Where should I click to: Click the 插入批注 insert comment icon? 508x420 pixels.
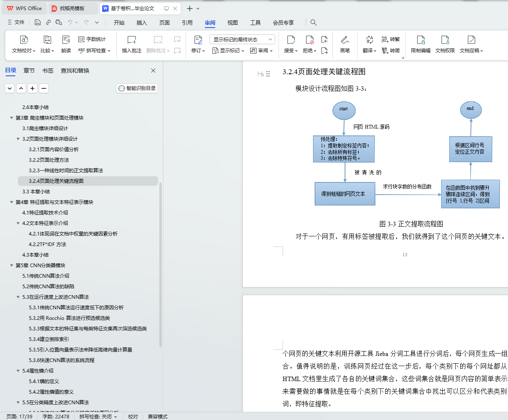click(132, 40)
